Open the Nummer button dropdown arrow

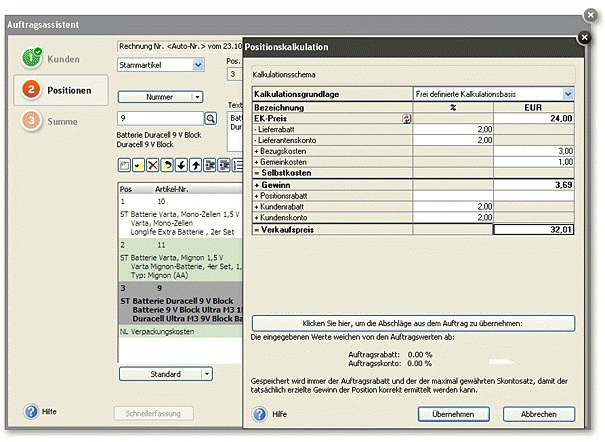point(197,97)
